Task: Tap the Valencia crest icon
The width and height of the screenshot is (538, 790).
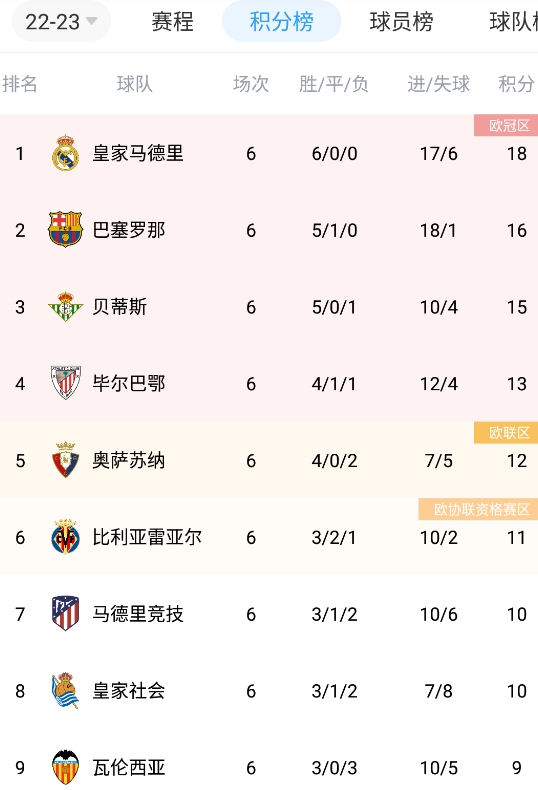Action: (65, 767)
